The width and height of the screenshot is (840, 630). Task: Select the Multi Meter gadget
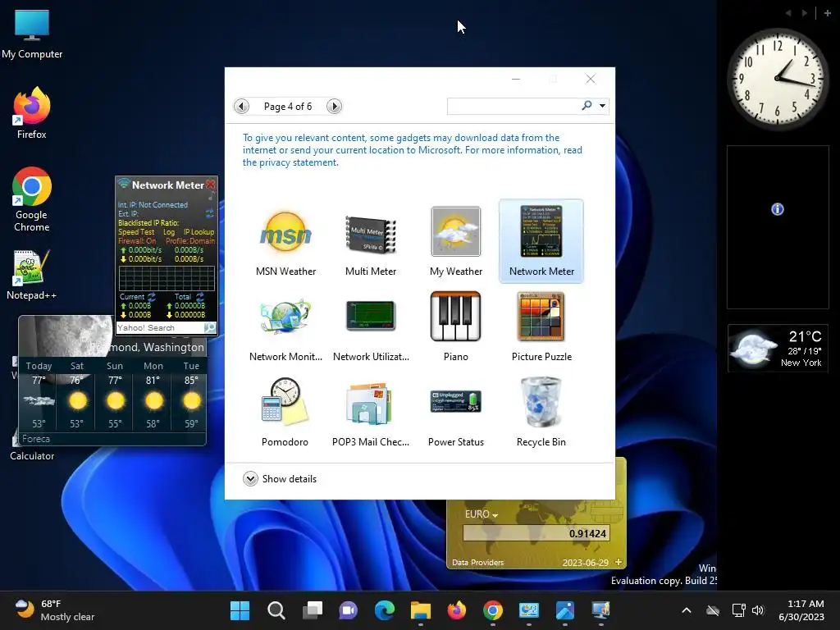point(371,242)
